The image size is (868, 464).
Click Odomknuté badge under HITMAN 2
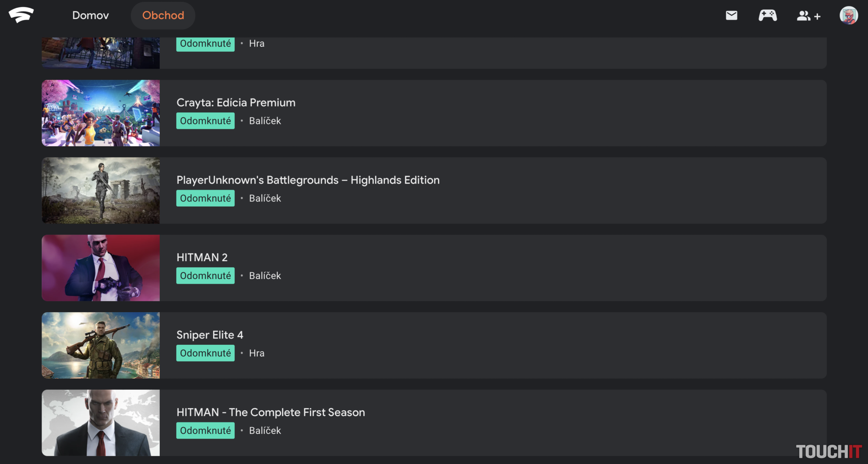205,276
